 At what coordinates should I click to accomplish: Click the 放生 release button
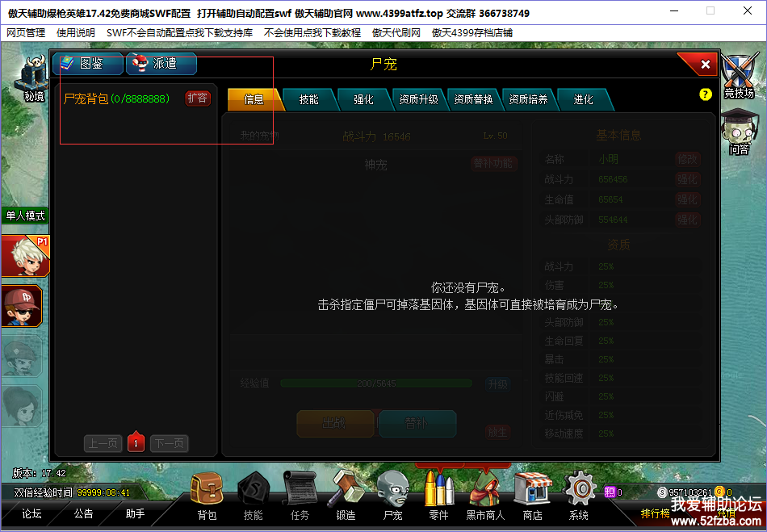click(497, 432)
